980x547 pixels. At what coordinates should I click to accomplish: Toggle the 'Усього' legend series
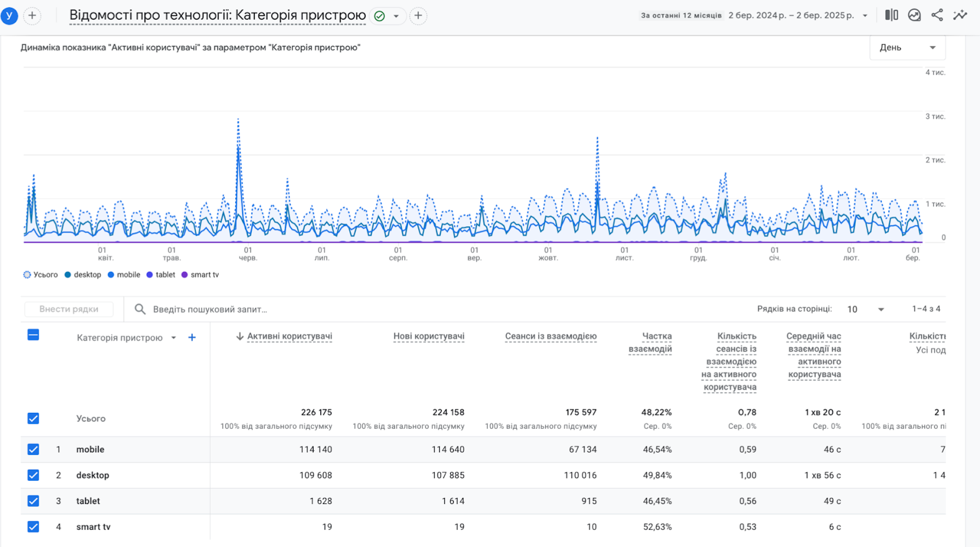[x=40, y=275]
